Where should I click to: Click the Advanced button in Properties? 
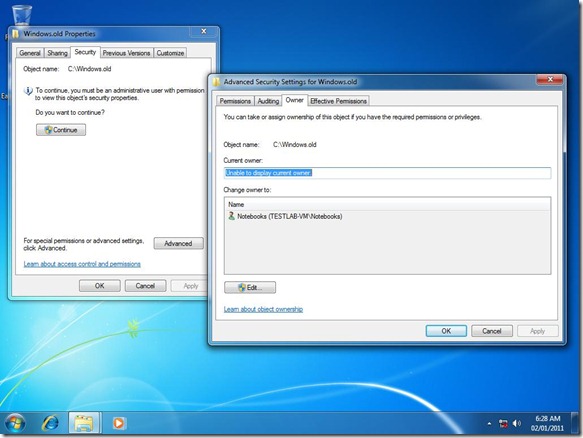[178, 244]
